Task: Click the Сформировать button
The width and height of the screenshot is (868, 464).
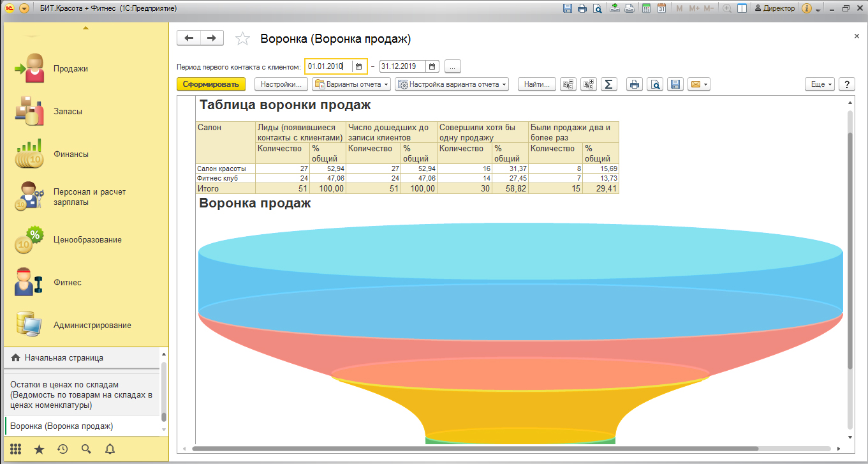Action: tap(210, 84)
